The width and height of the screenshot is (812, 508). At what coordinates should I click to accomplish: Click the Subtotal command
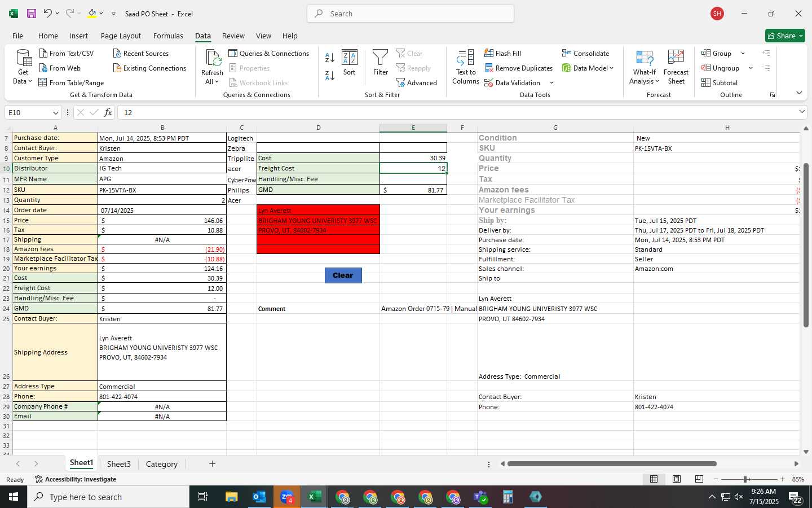coord(719,82)
